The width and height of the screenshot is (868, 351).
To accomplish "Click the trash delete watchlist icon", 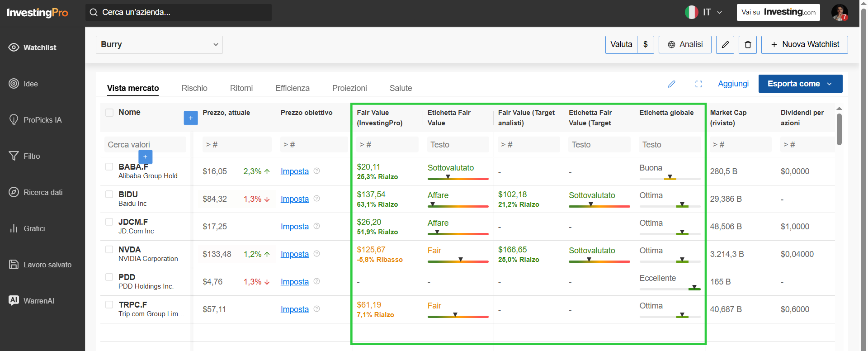I will [x=748, y=45].
